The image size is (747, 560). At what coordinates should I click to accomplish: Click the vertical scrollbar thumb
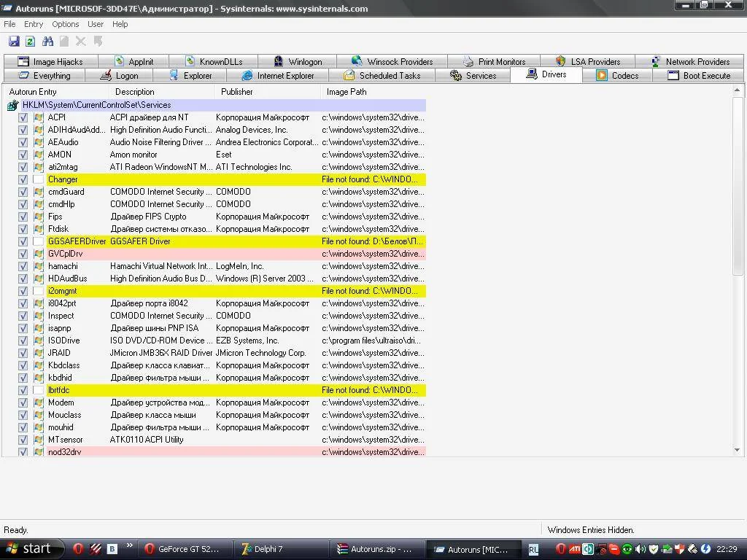738,186
